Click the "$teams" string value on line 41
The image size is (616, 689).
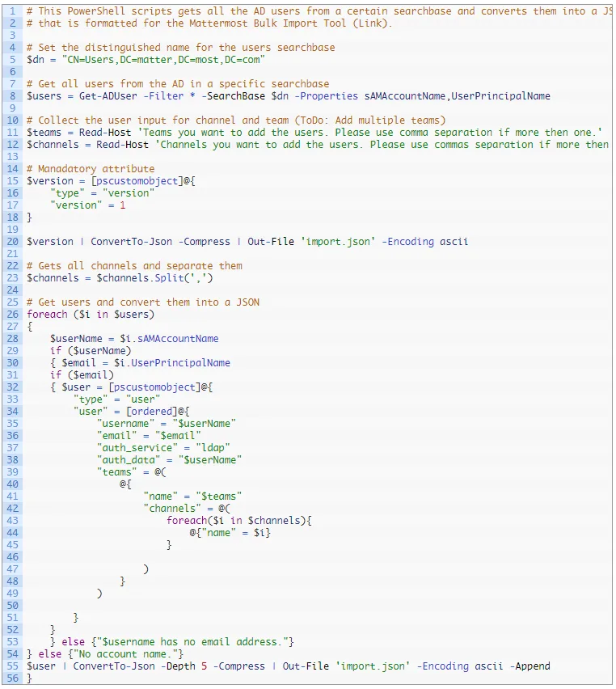(x=218, y=497)
